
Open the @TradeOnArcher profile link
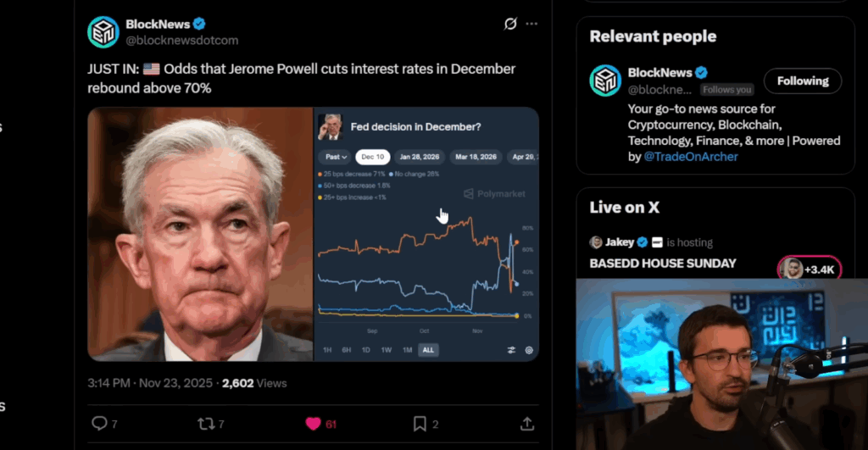pyautogui.click(x=690, y=157)
